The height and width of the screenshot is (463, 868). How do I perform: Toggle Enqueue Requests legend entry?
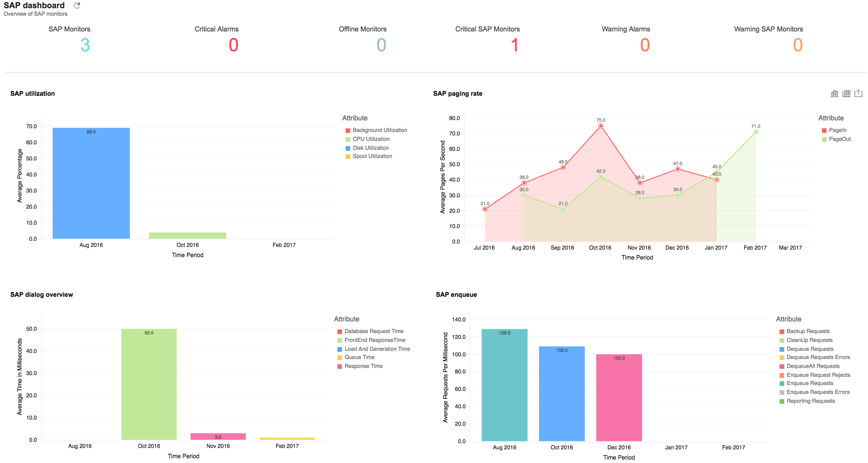pos(810,383)
